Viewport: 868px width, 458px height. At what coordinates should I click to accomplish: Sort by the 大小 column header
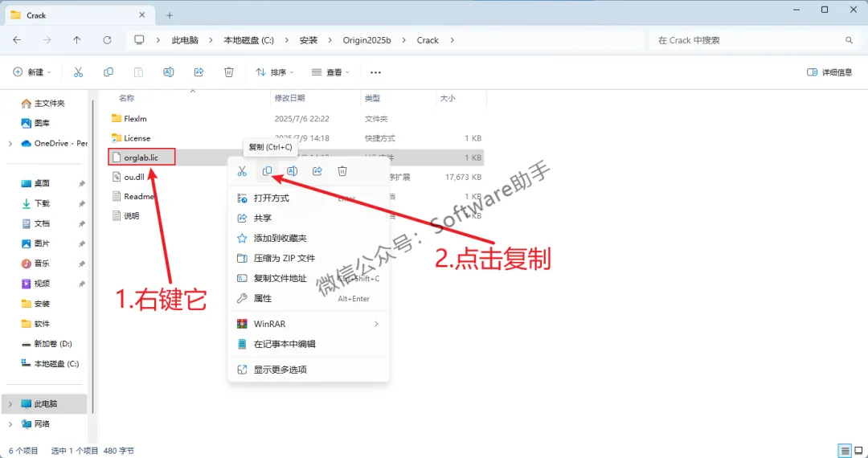[448, 98]
